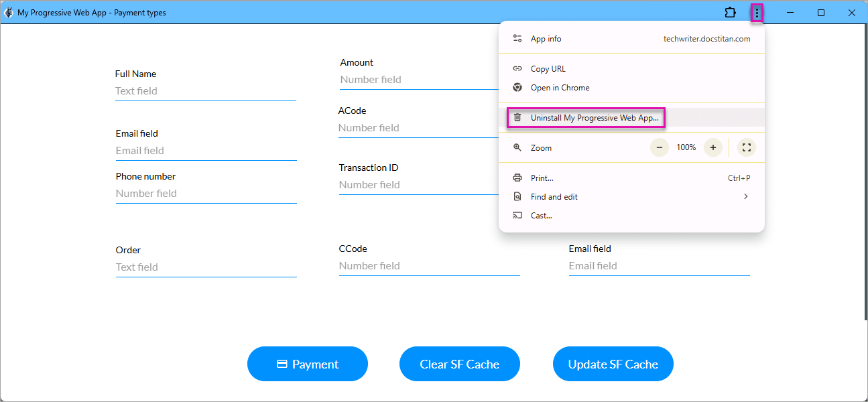Click the app logo icon in title bar
Screen dimensions: 868x402
tap(9, 13)
